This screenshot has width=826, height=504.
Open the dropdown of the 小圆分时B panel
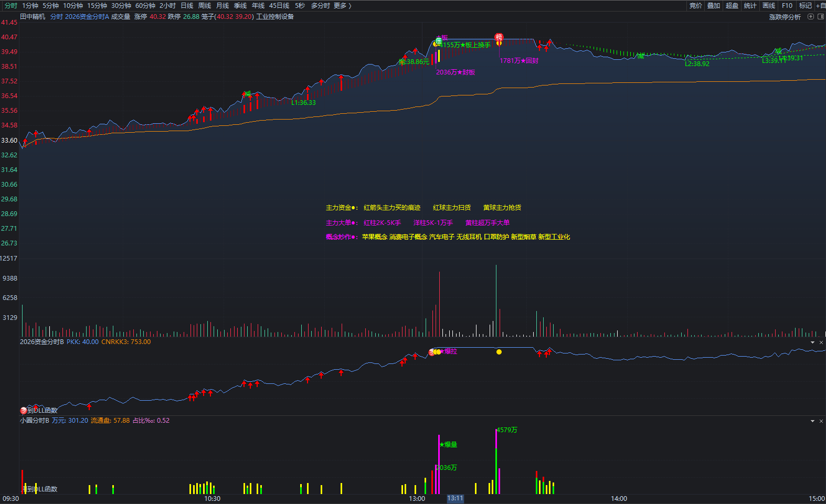(x=812, y=421)
